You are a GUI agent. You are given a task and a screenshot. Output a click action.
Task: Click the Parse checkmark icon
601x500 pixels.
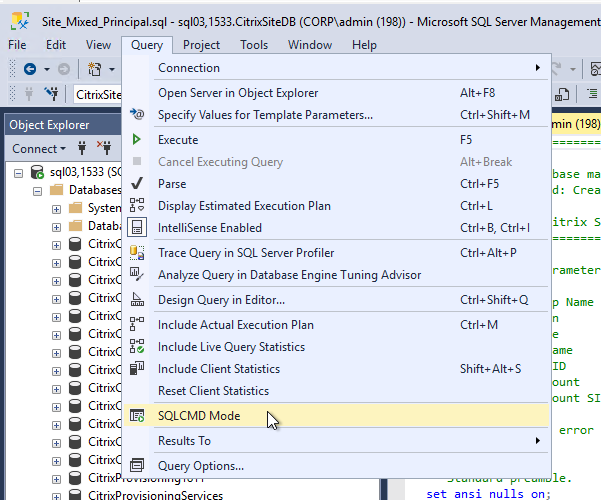pyautogui.click(x=137, y=183)
